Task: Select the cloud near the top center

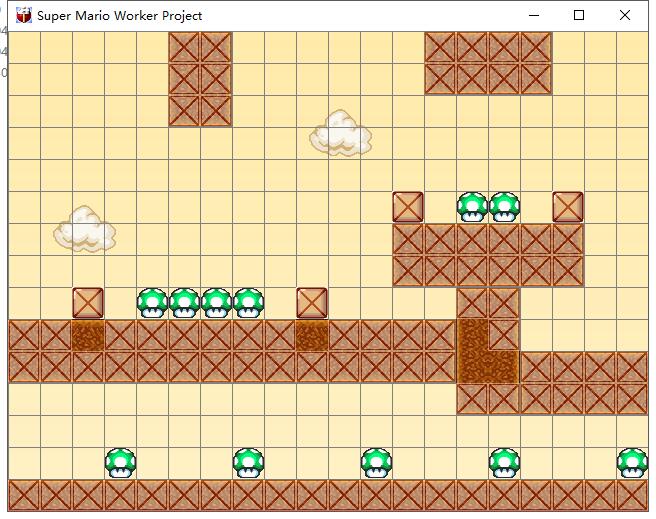Action: pyautogui.click(x=341, y=133)
